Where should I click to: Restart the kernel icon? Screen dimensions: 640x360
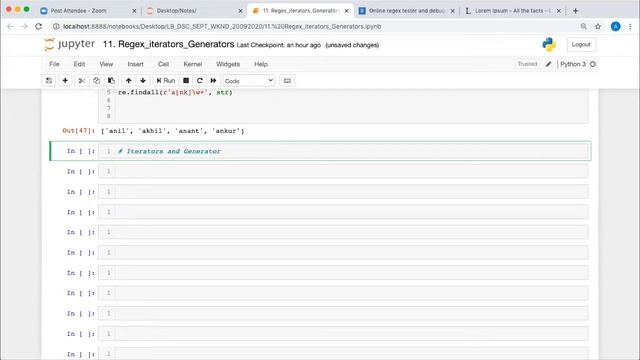coord(200,81)
